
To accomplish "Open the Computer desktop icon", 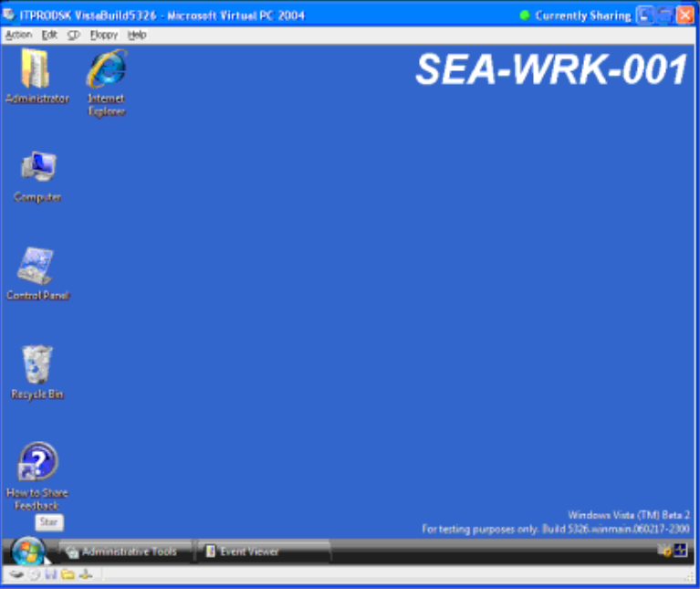I will pyautogui.click(x=38, y=177).
